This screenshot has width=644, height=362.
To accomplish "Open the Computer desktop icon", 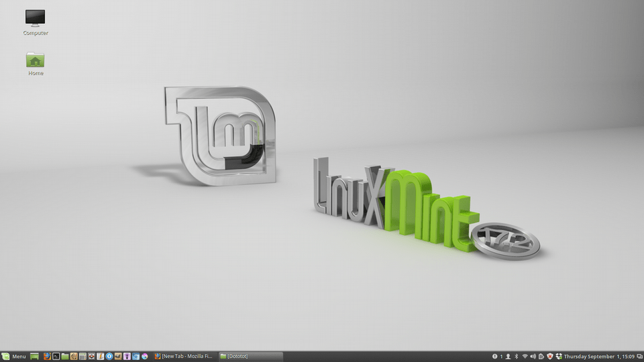I will [36, 23].
